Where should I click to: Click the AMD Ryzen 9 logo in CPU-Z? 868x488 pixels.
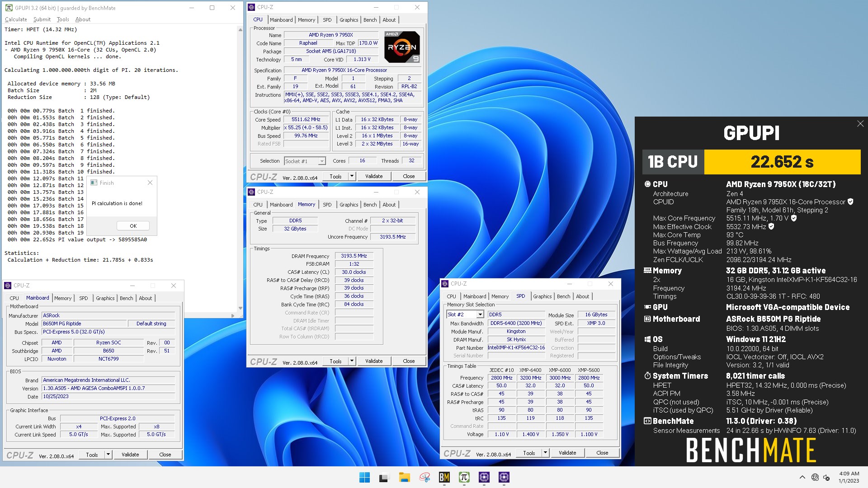[x=402, y=47]
